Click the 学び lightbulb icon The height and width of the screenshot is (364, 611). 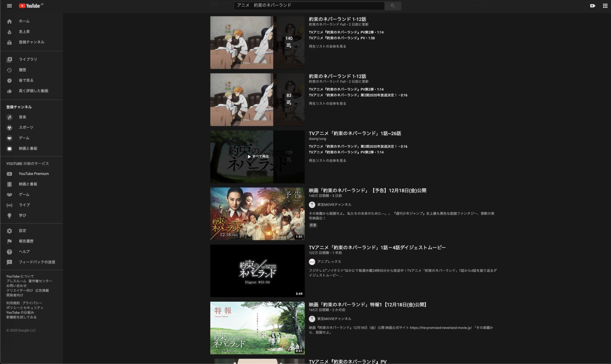(10, 216)
